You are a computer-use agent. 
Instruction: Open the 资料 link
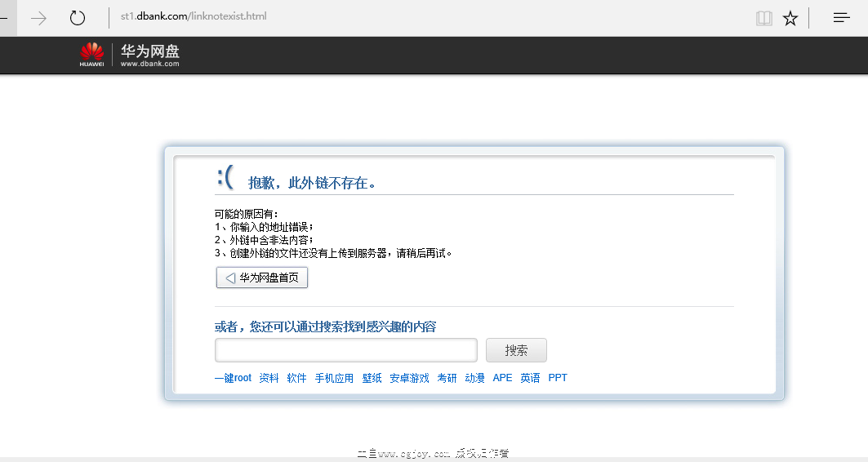coord(269,378)
